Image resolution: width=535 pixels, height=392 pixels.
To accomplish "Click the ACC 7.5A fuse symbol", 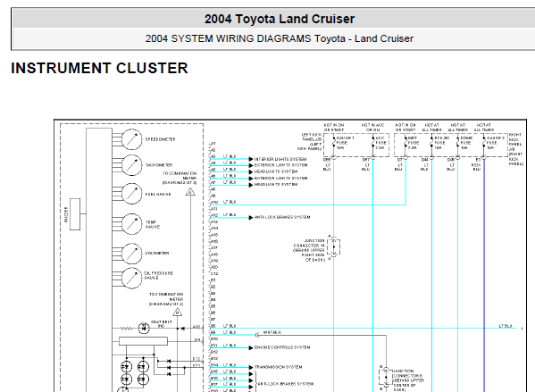I will pos(373,142).
